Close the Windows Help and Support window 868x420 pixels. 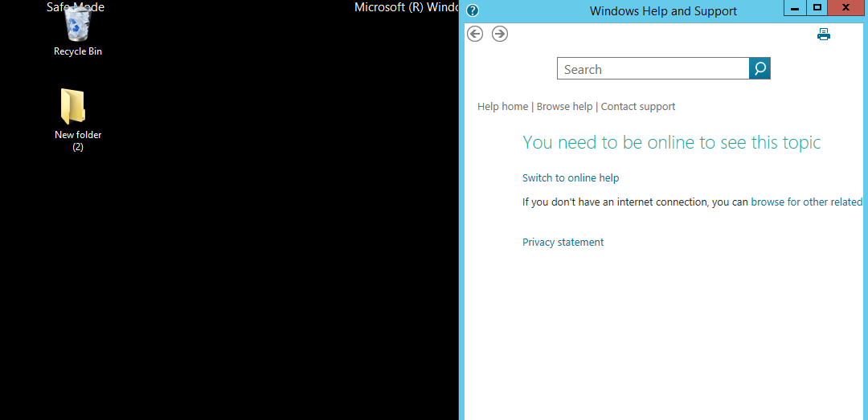click(845, 8)
